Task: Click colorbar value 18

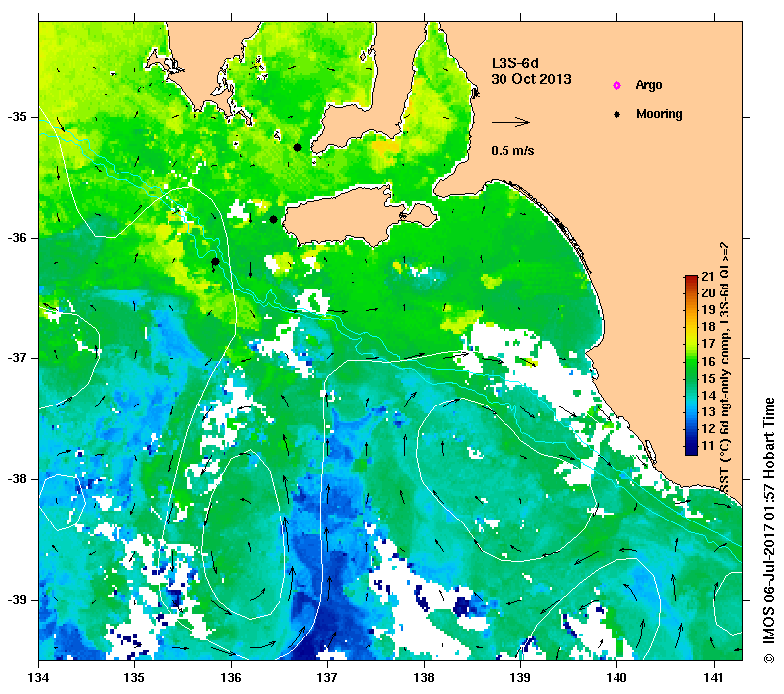Action: [708, 327]
